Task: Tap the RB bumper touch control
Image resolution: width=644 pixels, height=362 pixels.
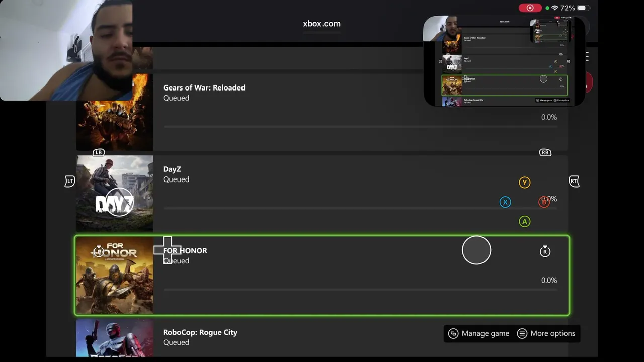Action: click(x=545, y=152)
